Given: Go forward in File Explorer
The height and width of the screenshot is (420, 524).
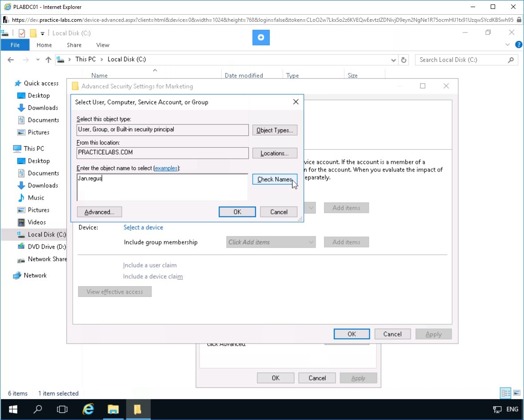Looking at the screenshot, I should point(25,60).
